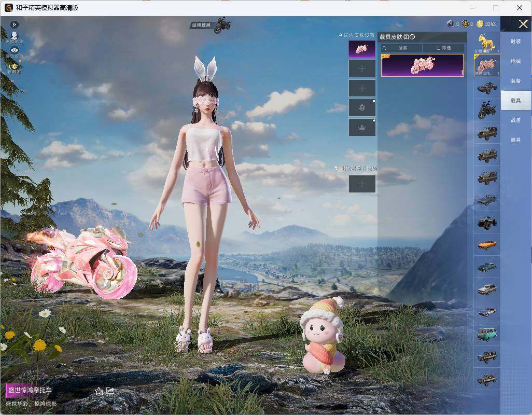Expand the 局内皮肤设置 panel toggle
The width and height of the screenshot is (532, 415).
tap(340, 35)
